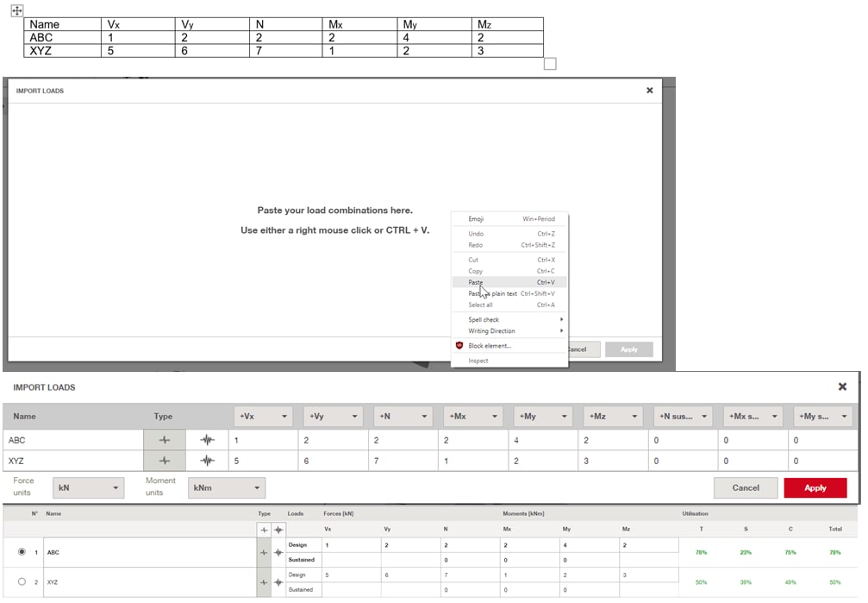This screenshot has width=868, height=603.
Task: Click the seismic icon in ABC's results Type column
Action: pos(278,552)
